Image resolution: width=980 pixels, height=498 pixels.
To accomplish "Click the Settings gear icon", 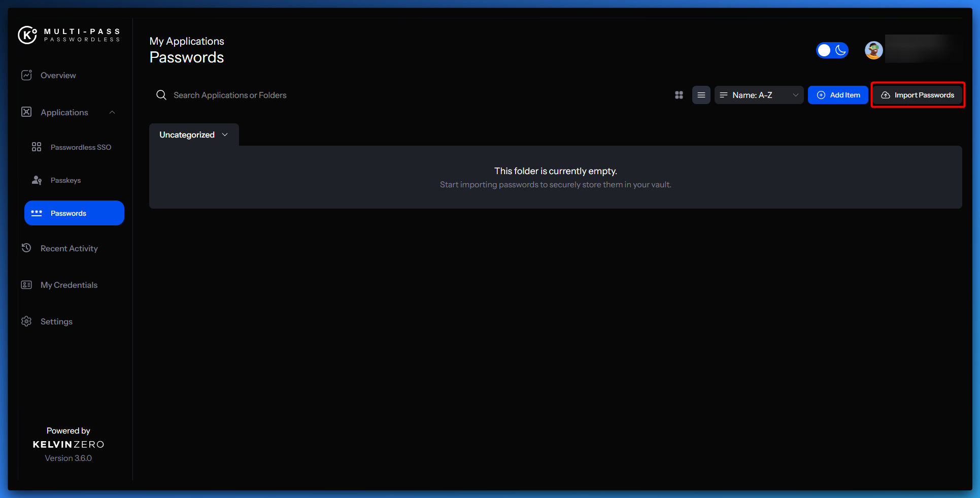I will pyautogui.click(x=26, y=321).
